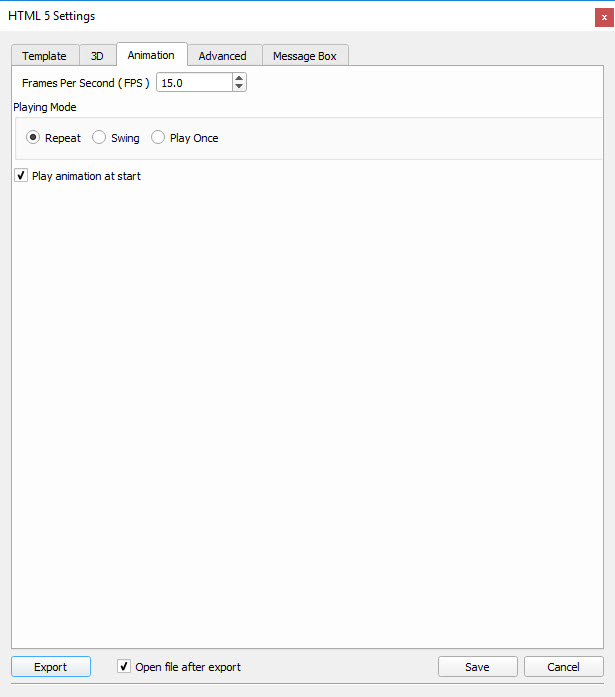Pick the Play Once option
Screen dimensions: 615x697
[x=158, y=138]
